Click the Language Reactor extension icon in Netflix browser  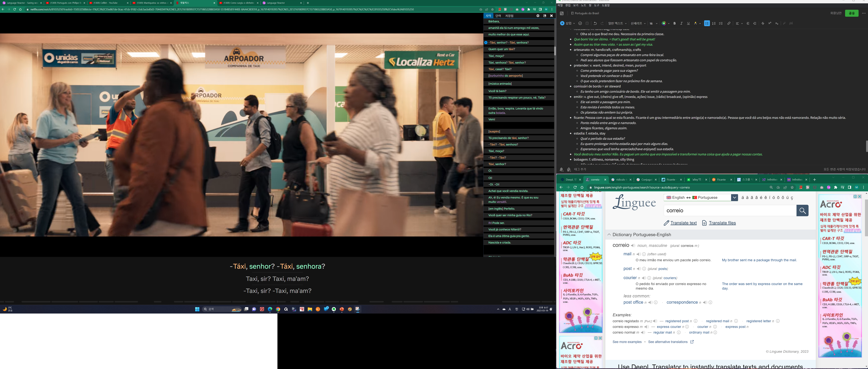(x=523, y=9)
